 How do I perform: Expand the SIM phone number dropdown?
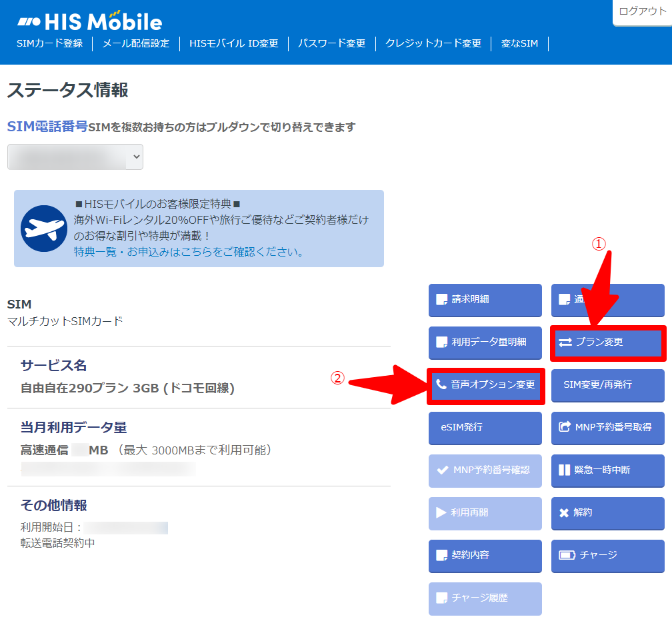point(75,157)
